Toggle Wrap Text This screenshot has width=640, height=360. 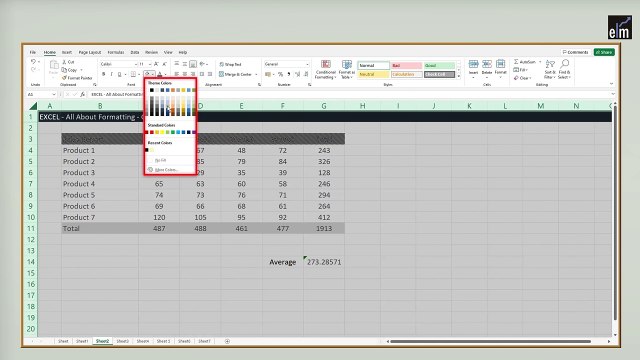[x=231, y=64]
